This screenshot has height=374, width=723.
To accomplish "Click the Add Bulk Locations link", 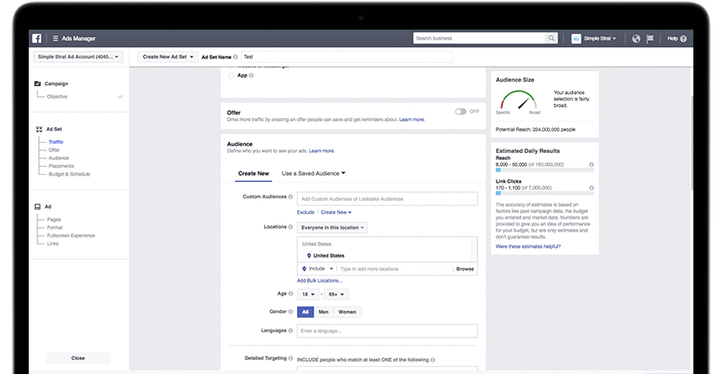I will point(320,281).
